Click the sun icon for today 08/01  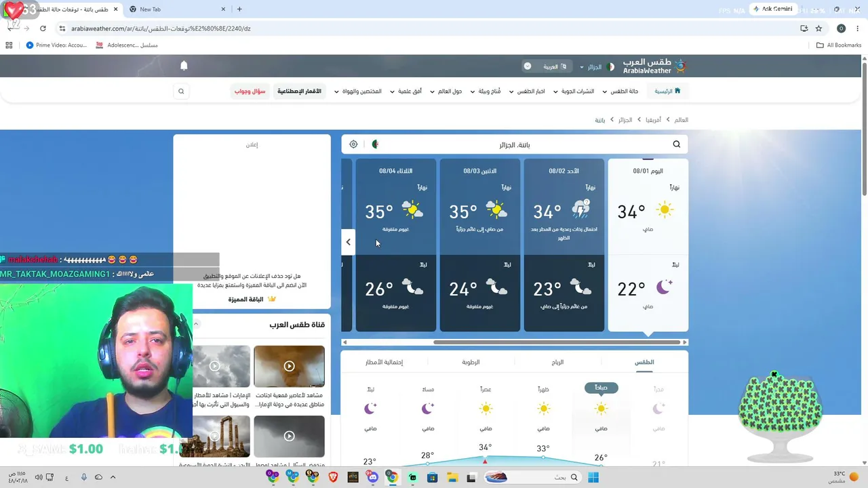click(665, 210)
